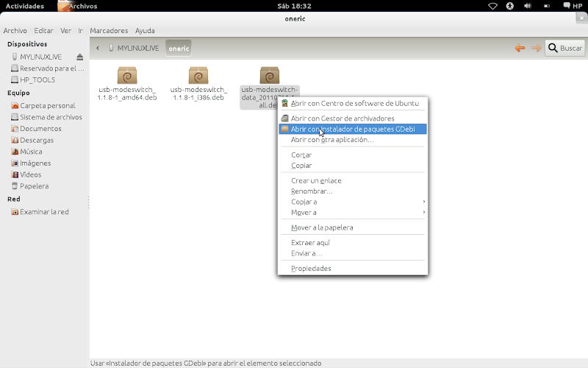This screenshot has width=588, height=368.
Task: Click the path bar left chevron
Action: point(98,48)
